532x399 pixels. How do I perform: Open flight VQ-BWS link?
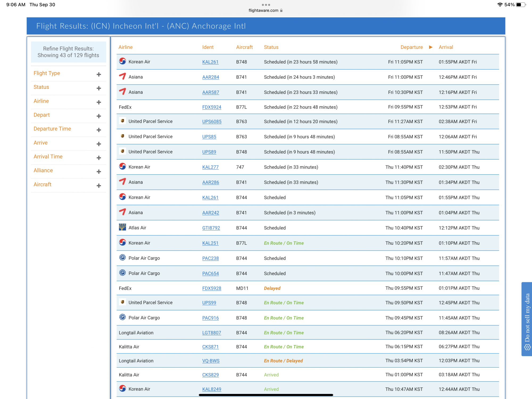[x=211, y=361]
